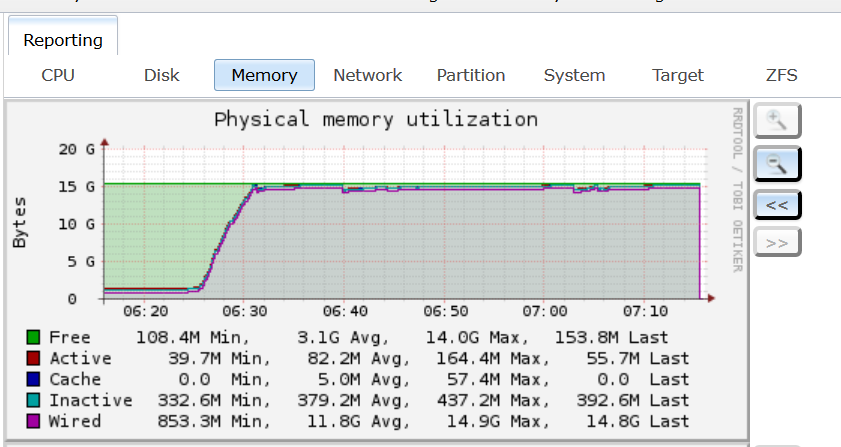The width and height of the screenshot is (841, 447).
Task: Open the Disk reporting tab
Action: pyautogui.click(x=161, y=75)
